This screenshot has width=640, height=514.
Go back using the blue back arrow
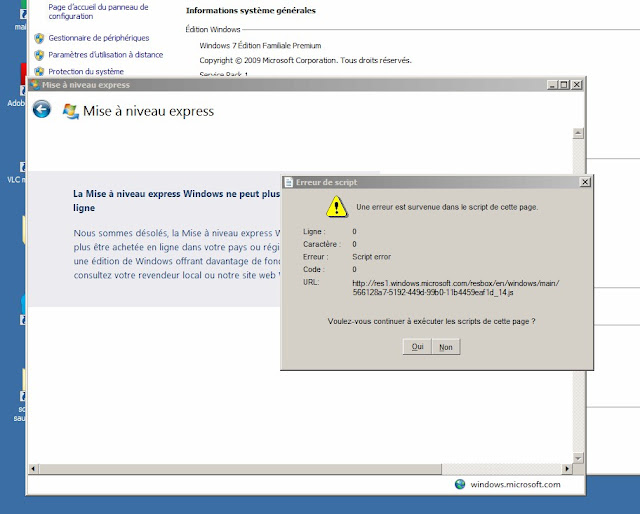click(x=42, y=109)
